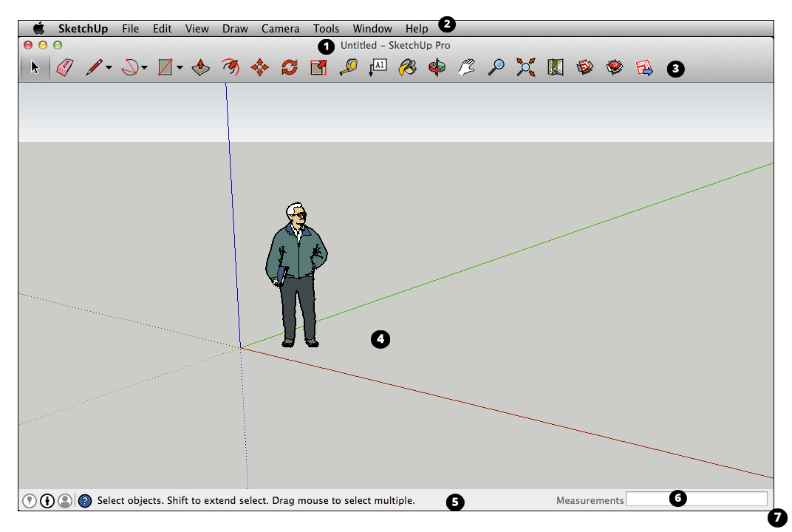The image size is (792, 532).
Task: Choose the Move tool
Action: 259,68
